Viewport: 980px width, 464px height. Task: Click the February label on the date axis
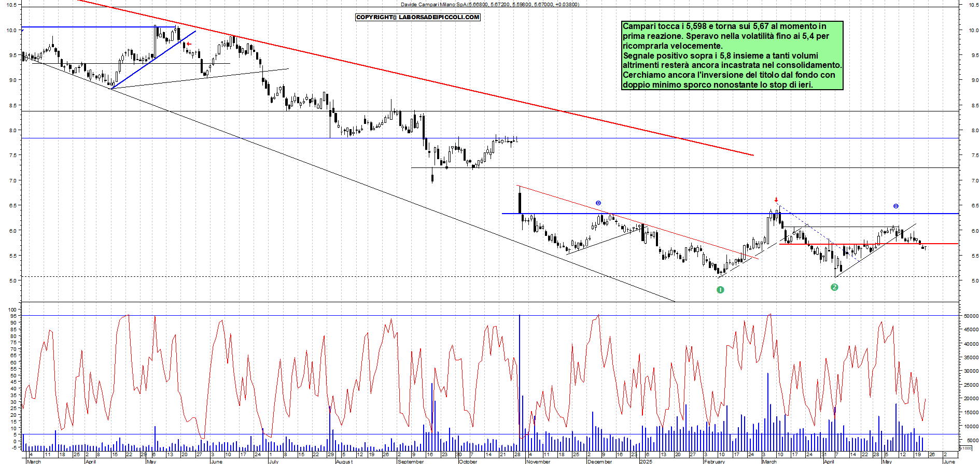[715, 461]
